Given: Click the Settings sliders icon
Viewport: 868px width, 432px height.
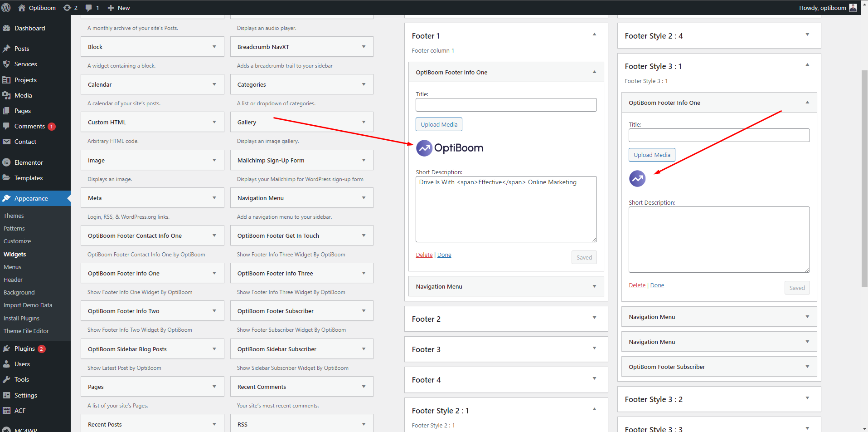Looking at the screenshot, I should tap(6, 395).
